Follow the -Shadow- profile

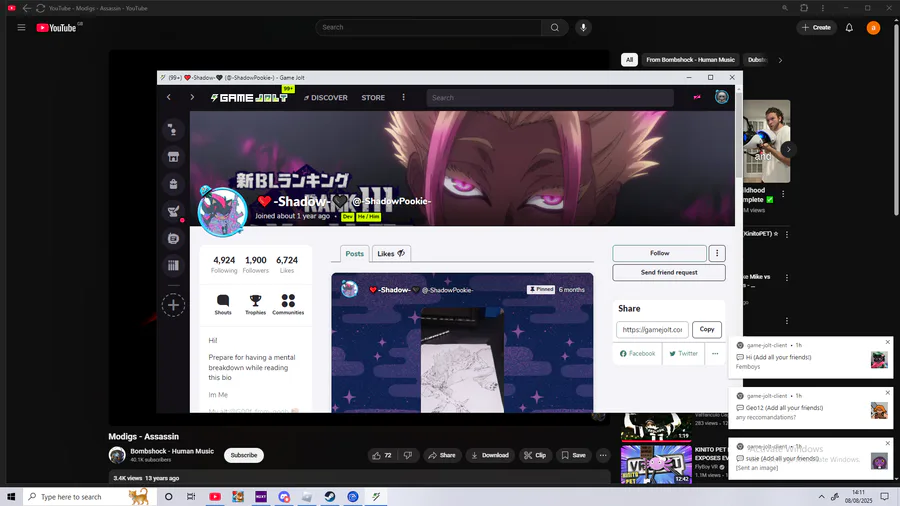click(x=660, y=253)
